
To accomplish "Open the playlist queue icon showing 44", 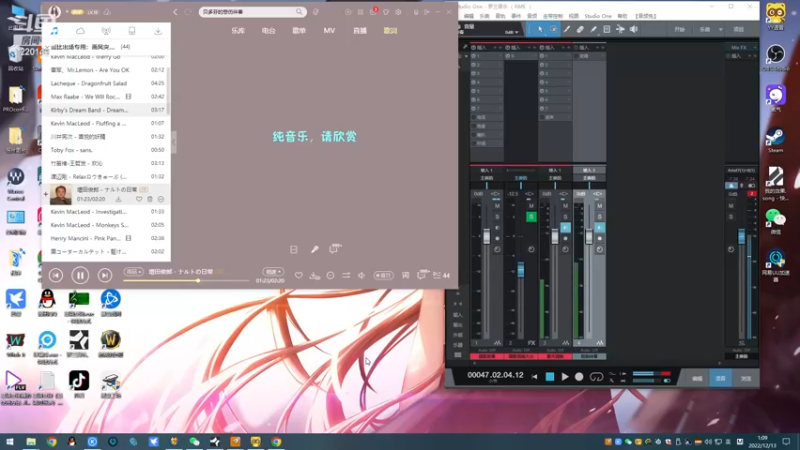I will pos(441,276).
